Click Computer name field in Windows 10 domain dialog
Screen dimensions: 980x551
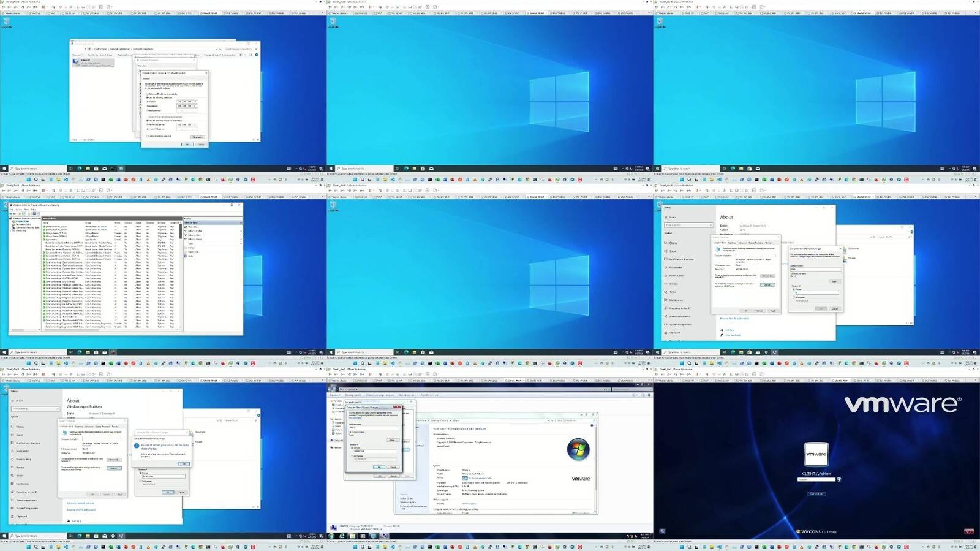click(815, 269)
